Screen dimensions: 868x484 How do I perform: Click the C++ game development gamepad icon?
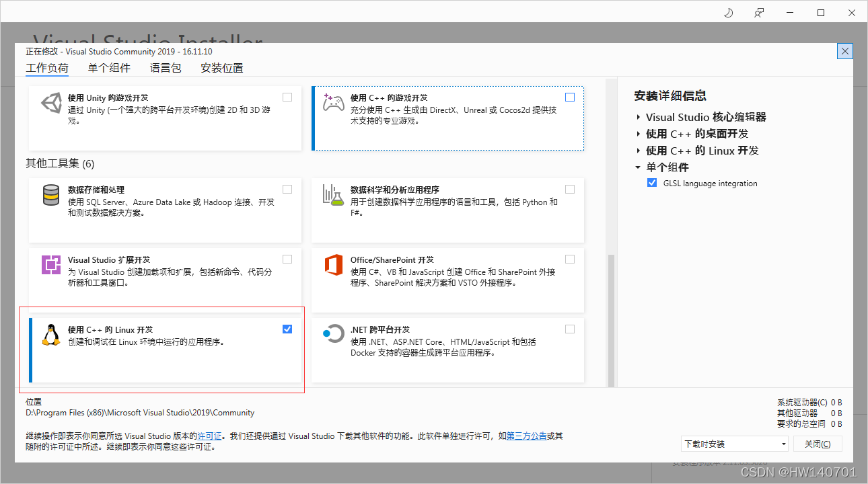[334, 103]
